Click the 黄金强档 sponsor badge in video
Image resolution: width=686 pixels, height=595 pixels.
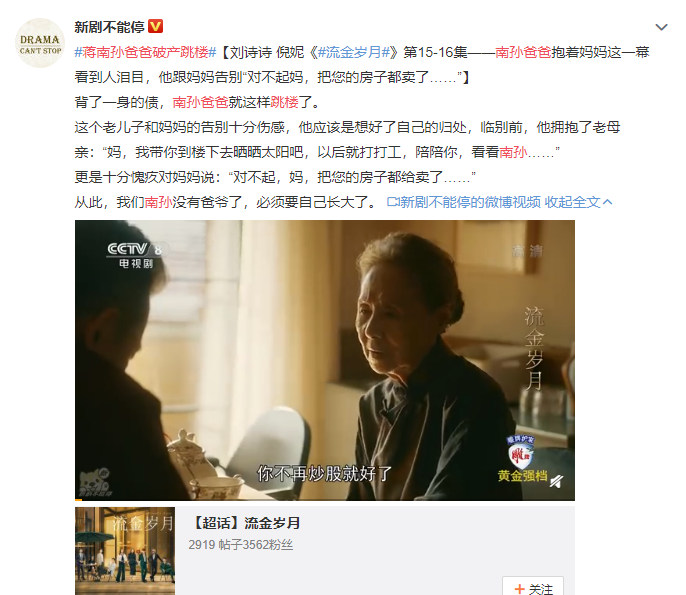[522, 459]
